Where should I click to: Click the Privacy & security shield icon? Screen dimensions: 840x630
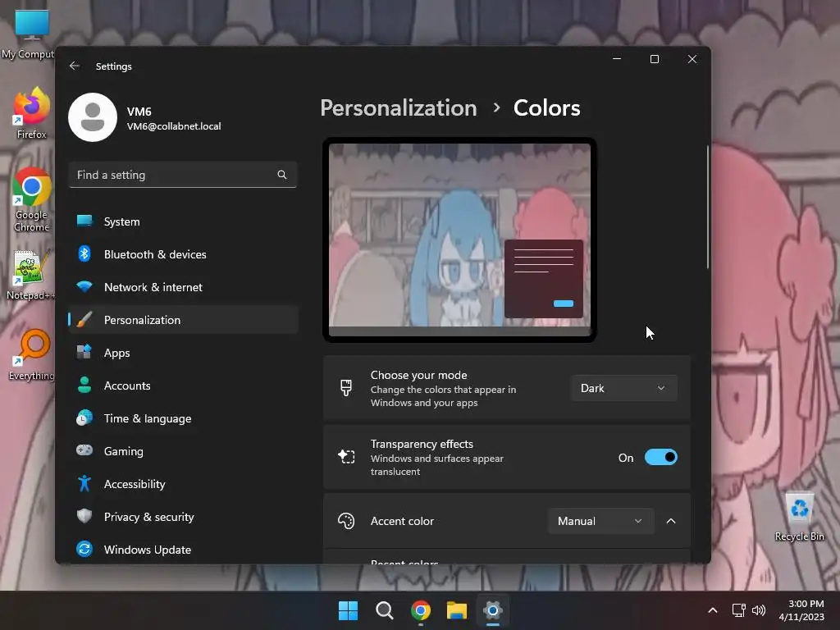[84, 516]
